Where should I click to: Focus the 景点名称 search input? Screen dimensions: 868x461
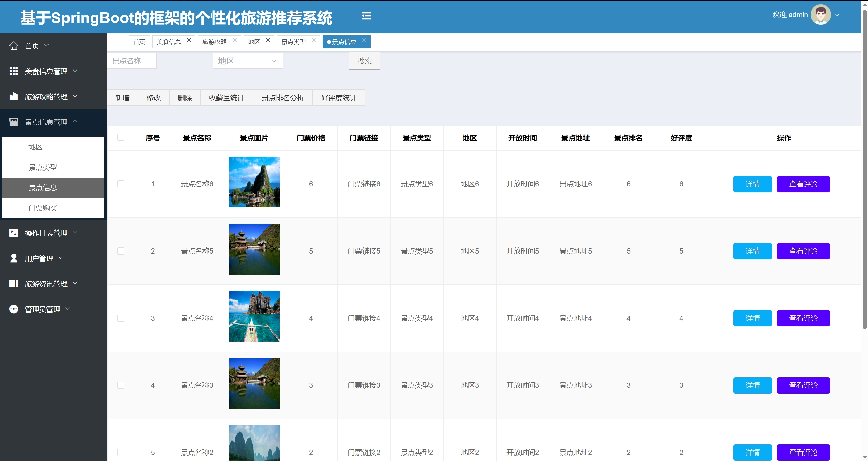132,61
